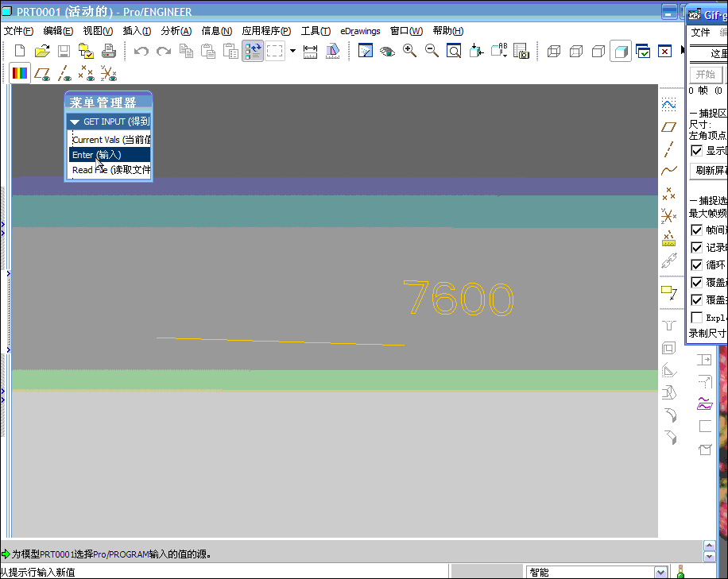Toggle the 记录 checkbox in the Gif window
728x579 pixels.
[696, 247]
